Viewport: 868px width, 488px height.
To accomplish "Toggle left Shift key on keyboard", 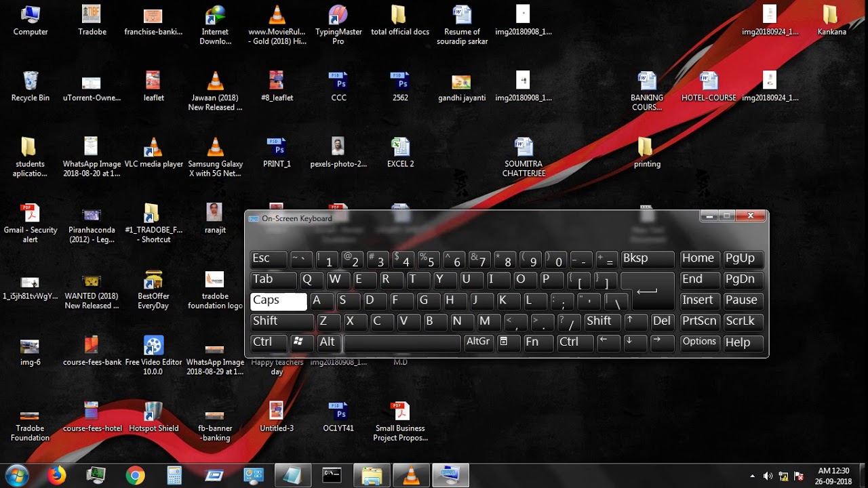I will pyautogui.click(x=282, y=322).
